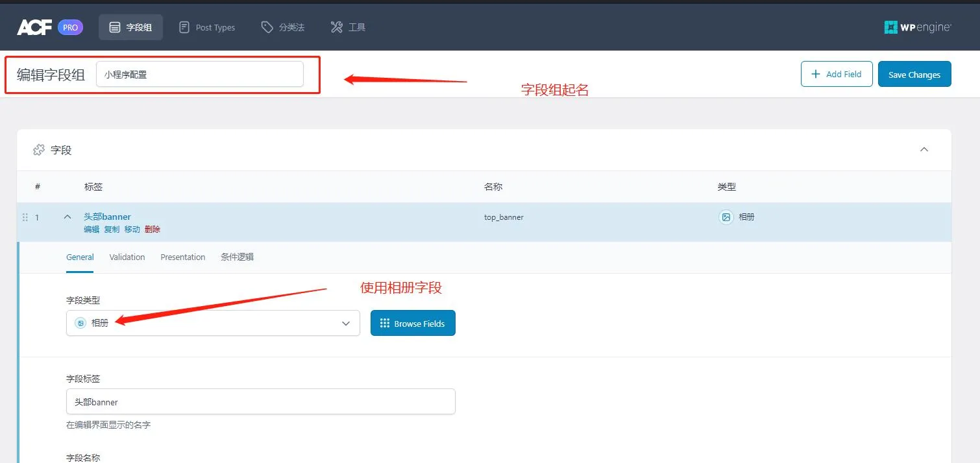Click the WP Engine logo
This screenshot has width=980, height=463.
[917, 27]
